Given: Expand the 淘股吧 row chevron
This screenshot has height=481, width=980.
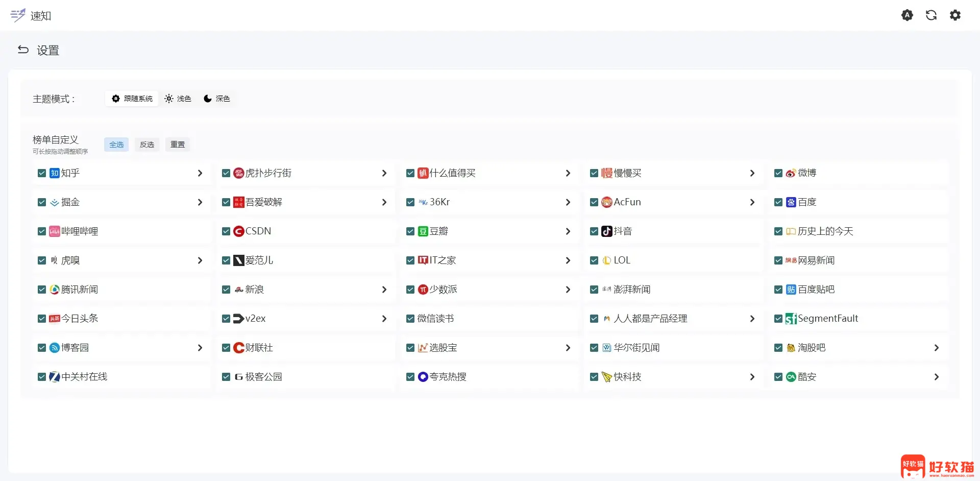Looking at the screenshot, I should click(x=936, y=348).
